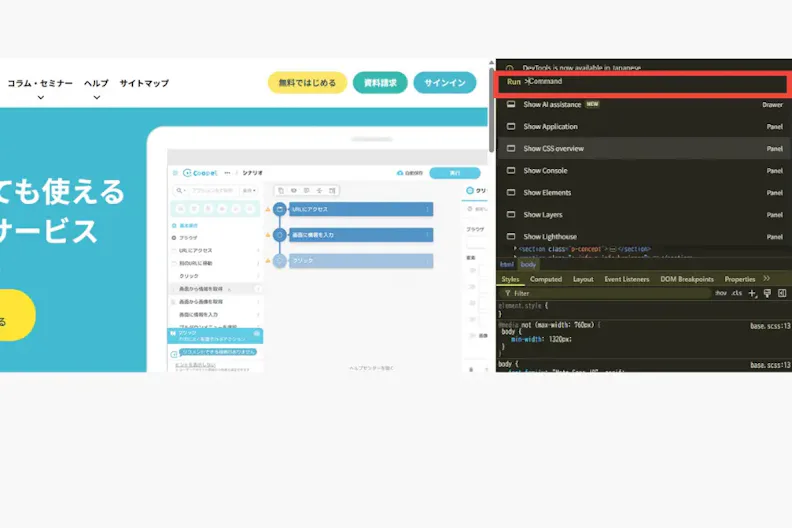Click the panel icon beside Show Layers
The height and width of the screenshot is (528, 792).
[x=511, y=214]
